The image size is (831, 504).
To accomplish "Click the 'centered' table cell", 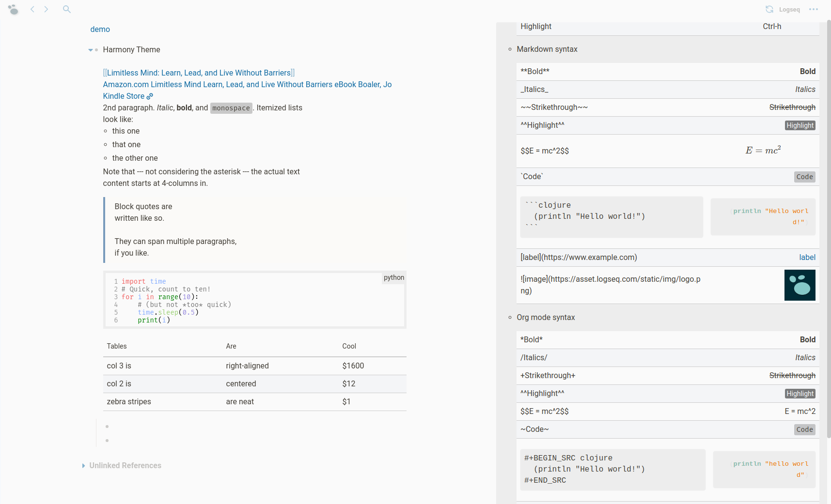I will coord(241,384).
